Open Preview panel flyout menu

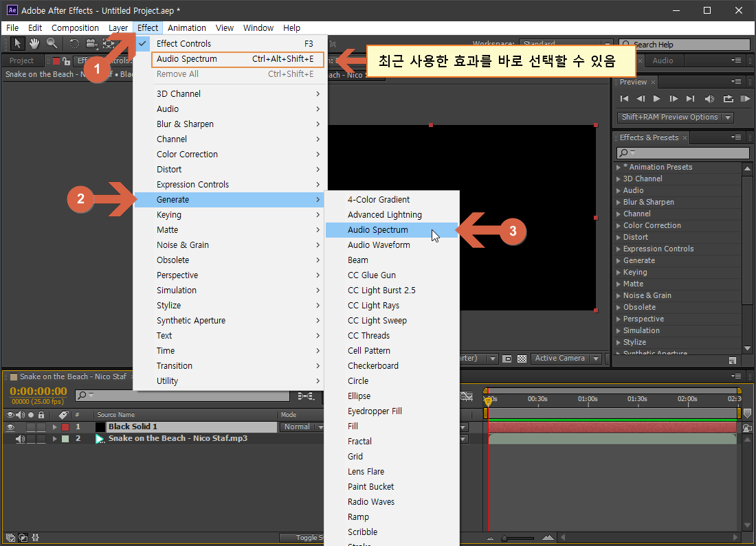(x=736, y=82)
